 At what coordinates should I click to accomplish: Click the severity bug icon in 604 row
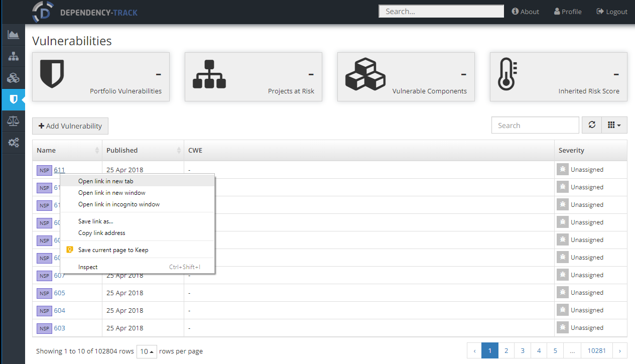pyautogui.click(x=563, y=310)
